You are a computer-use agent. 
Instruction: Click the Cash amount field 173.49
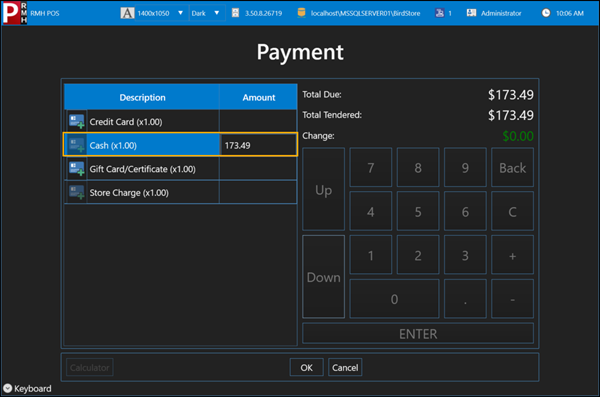coord(258,145)
